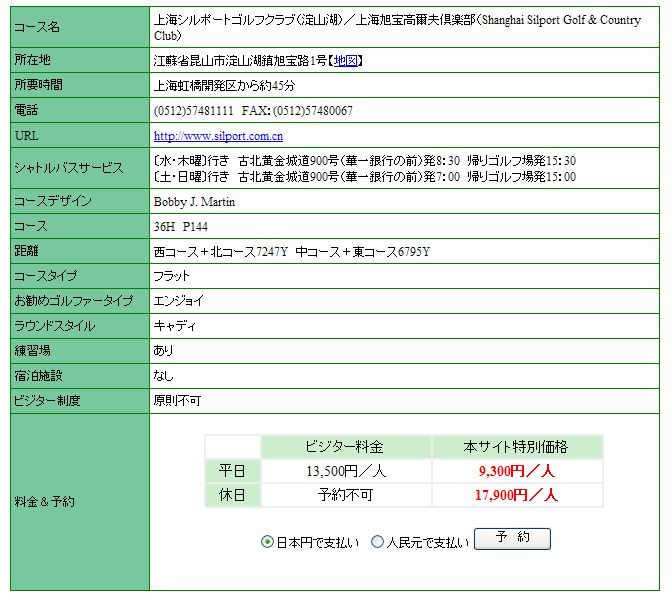Click the 上海虹橋開発区から約45分 text
Image resolution: width=672 pixels, height=600 pixels.
(x=224, y=86)
